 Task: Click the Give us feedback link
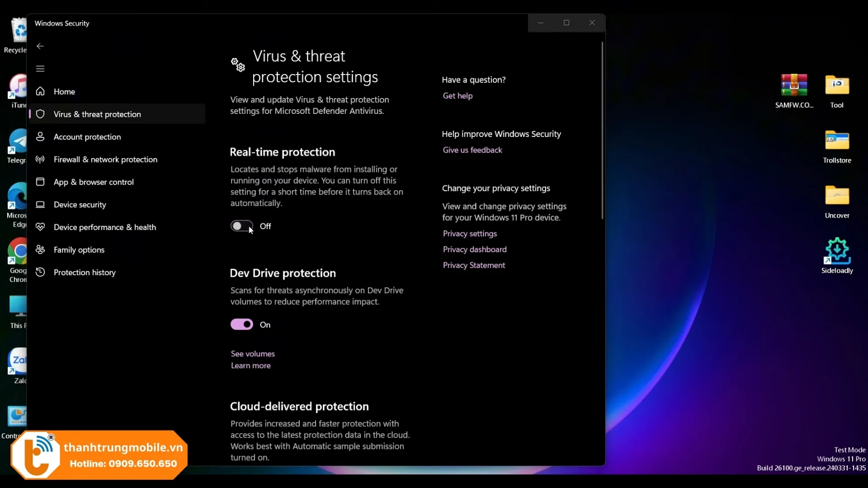[x=472, y=150]
